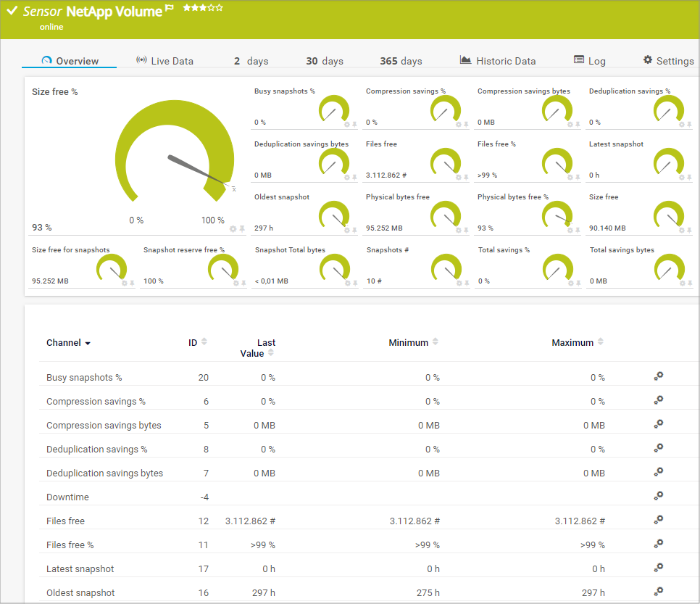
Task: Open the Historic Data tab
Action: pos(498,61)
